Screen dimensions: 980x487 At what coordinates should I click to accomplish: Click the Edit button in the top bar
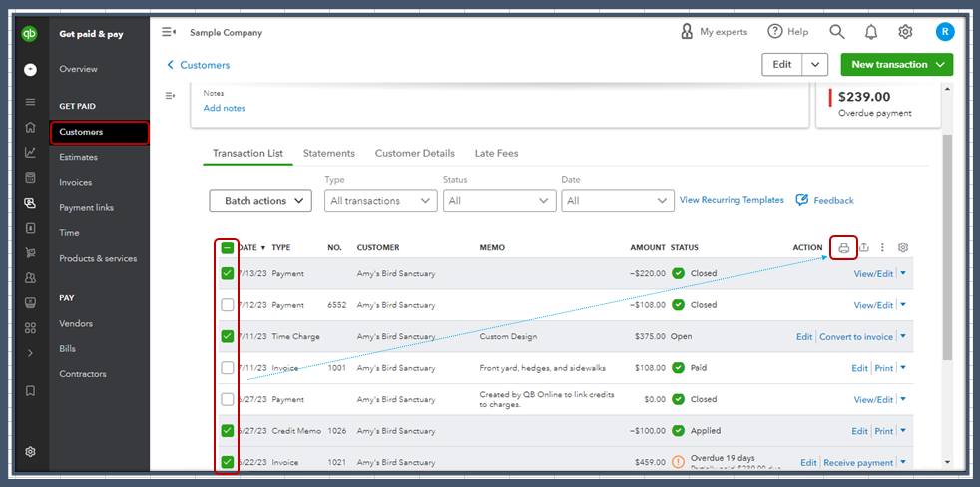pyautogui.click(x=782, y=65)
